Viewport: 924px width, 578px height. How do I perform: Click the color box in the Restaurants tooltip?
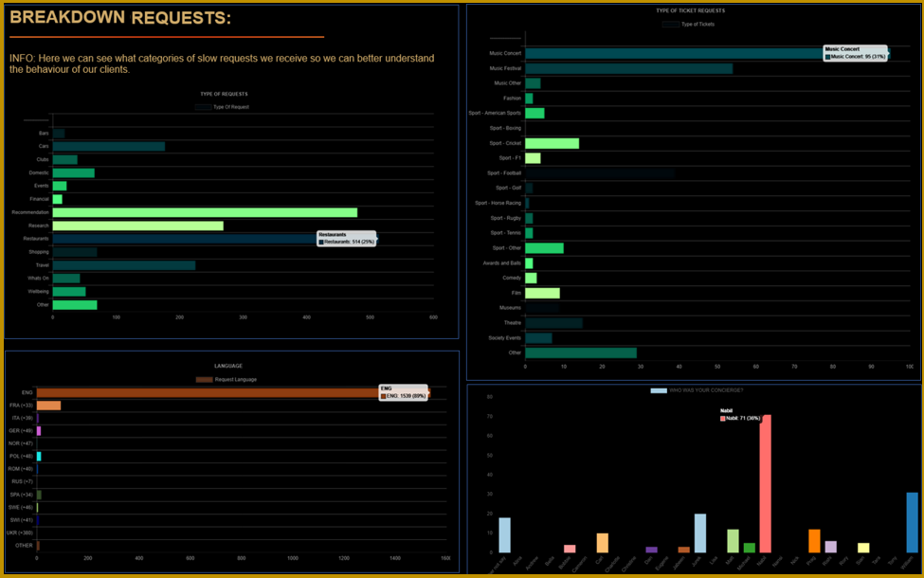point(320,240)
